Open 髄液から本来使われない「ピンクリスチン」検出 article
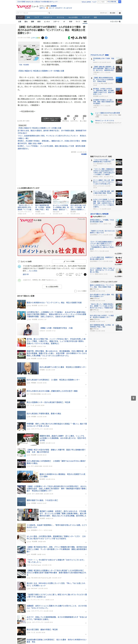This screenshot has height=644, width=138. coord(54,302)
